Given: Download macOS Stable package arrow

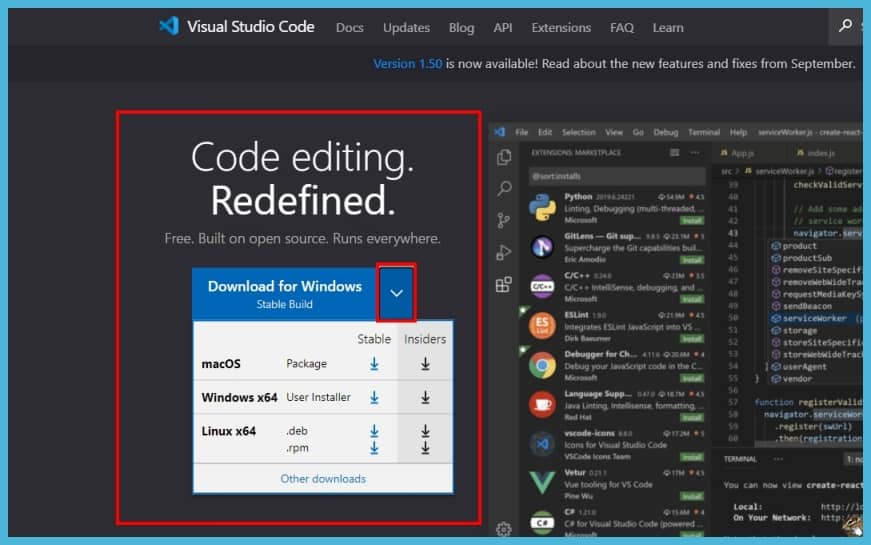Looking at the screenshot, I should [x=374, y=364].
